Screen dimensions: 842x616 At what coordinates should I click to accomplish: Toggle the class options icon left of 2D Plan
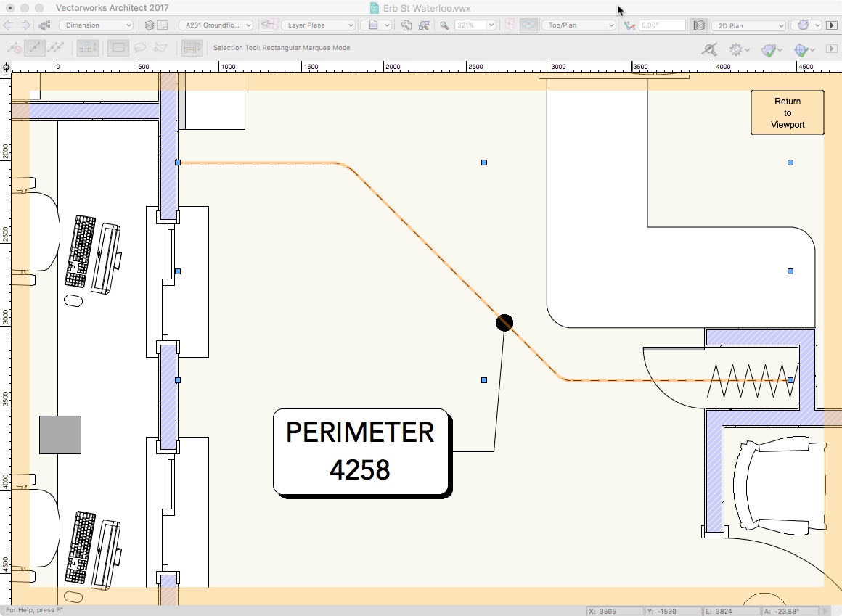(698, 25)
